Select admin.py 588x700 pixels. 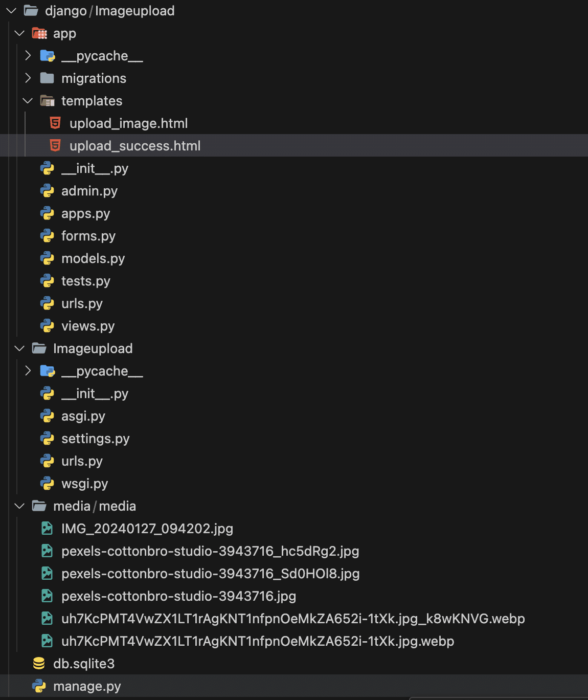(x=89, y=191)
